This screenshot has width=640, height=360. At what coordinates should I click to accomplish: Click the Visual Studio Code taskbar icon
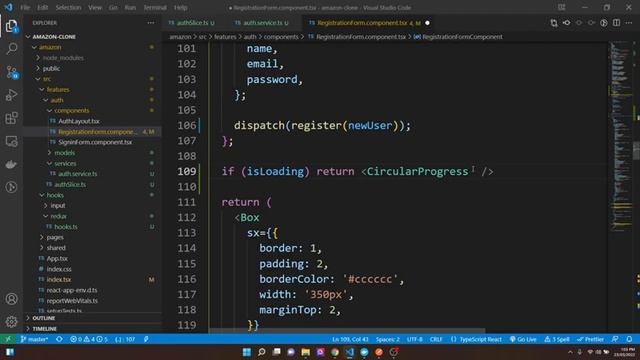click(349, 352)
